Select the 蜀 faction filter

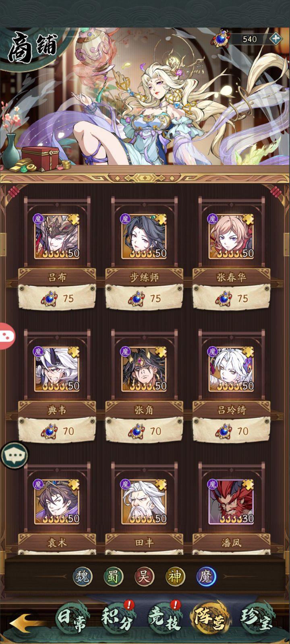coord(114,577)
